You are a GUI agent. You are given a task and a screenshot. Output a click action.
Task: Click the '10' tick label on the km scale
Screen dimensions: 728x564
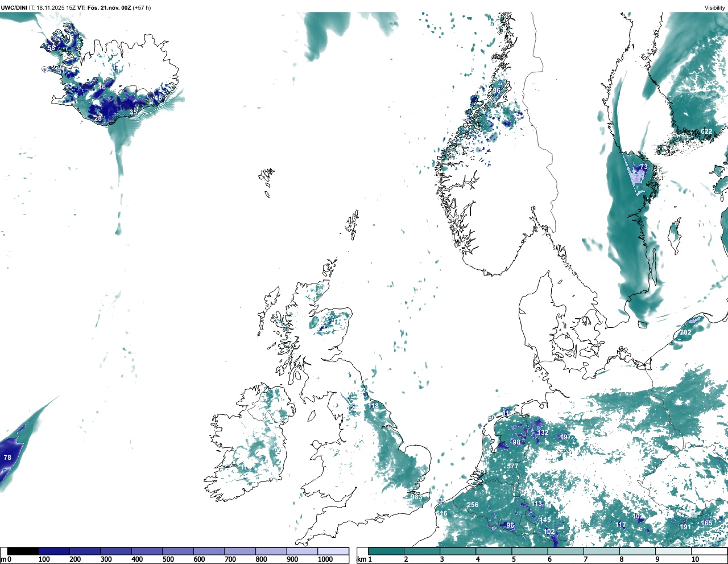tap(695, 559)
